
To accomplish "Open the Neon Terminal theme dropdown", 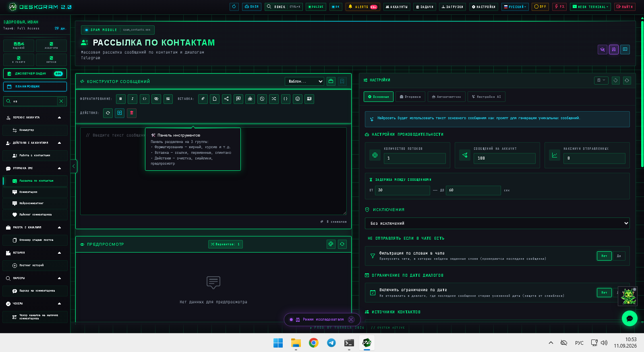I will click(x=590, y=7).
